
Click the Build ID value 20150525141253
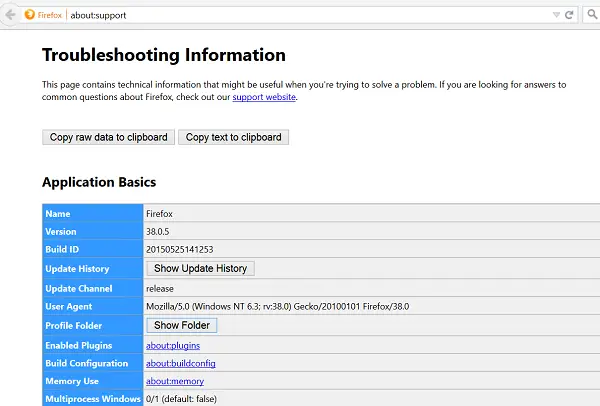pos(180,250)
